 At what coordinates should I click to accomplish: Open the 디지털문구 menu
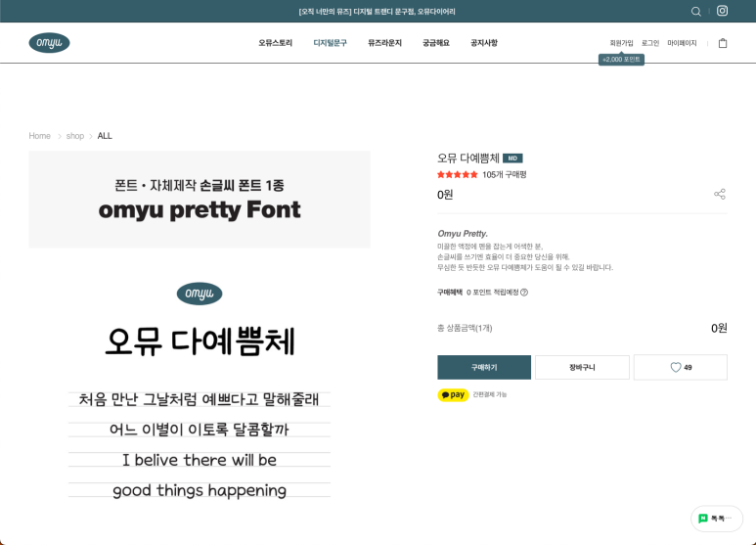click(330, 43)
